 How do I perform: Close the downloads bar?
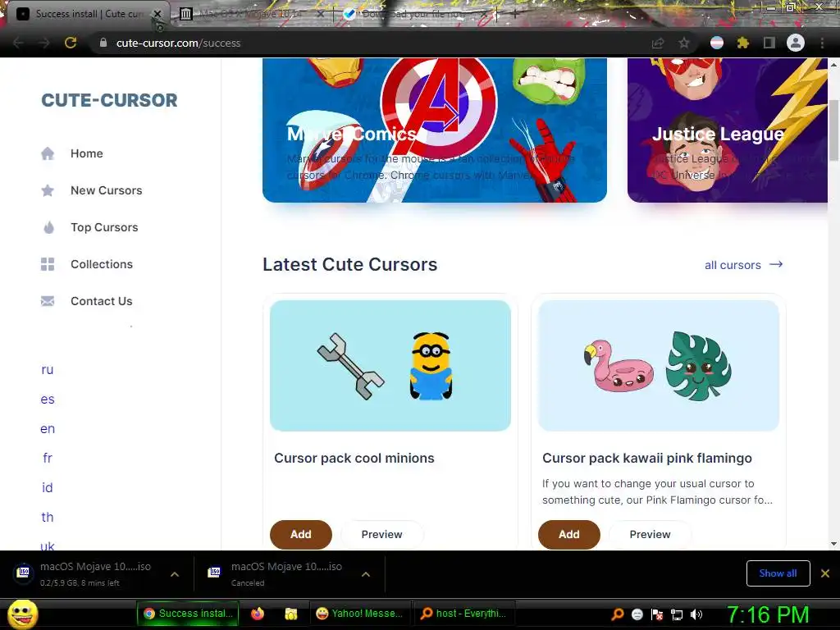(x=825, y=573)
